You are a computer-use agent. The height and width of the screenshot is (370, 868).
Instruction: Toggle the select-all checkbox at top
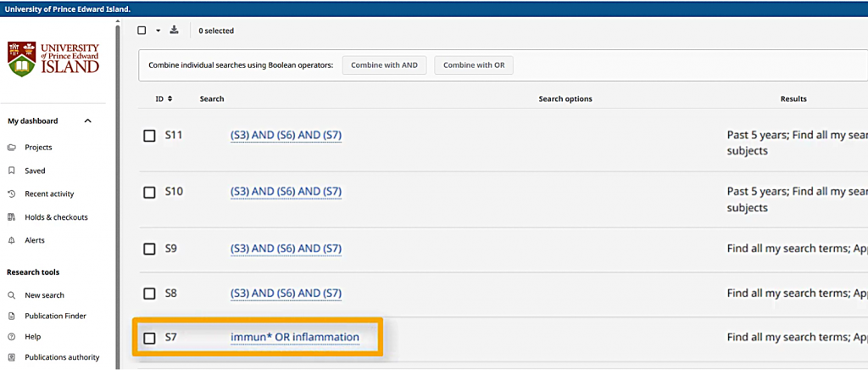coord(142,31)
